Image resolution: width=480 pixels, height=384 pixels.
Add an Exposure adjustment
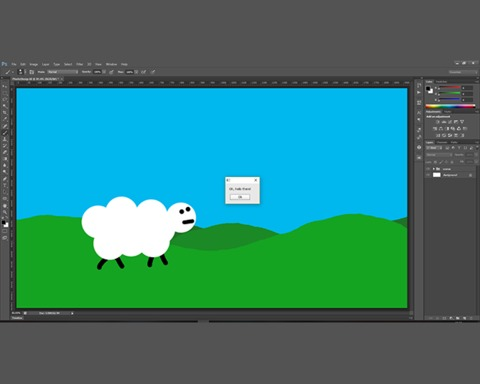point(456,122)
